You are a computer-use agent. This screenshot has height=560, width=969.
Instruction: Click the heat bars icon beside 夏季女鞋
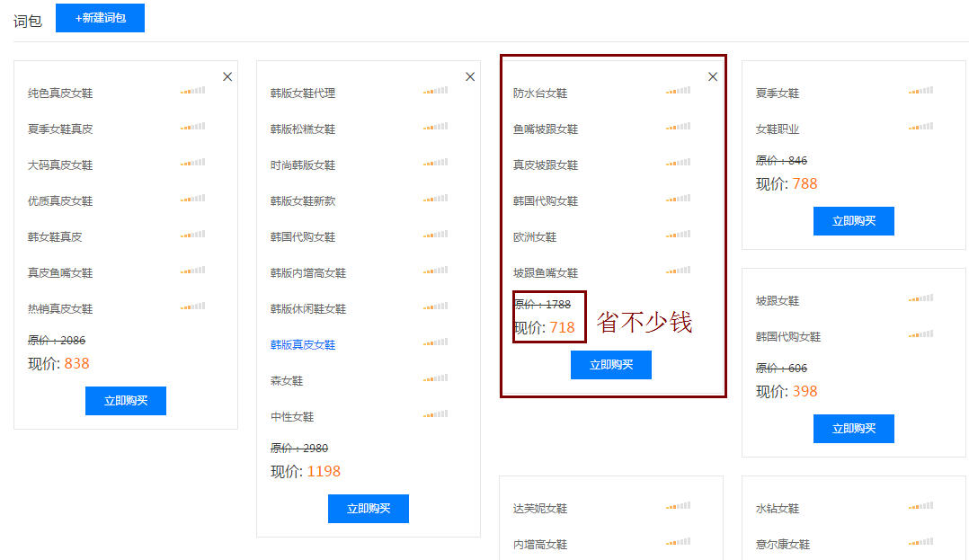pyautogui.click(x=920, y=91)
